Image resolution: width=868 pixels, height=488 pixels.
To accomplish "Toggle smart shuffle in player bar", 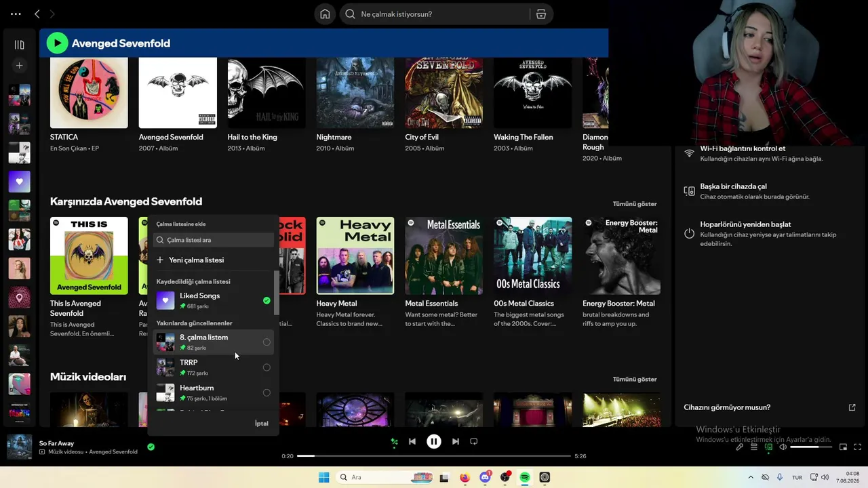I will (394, 442).
